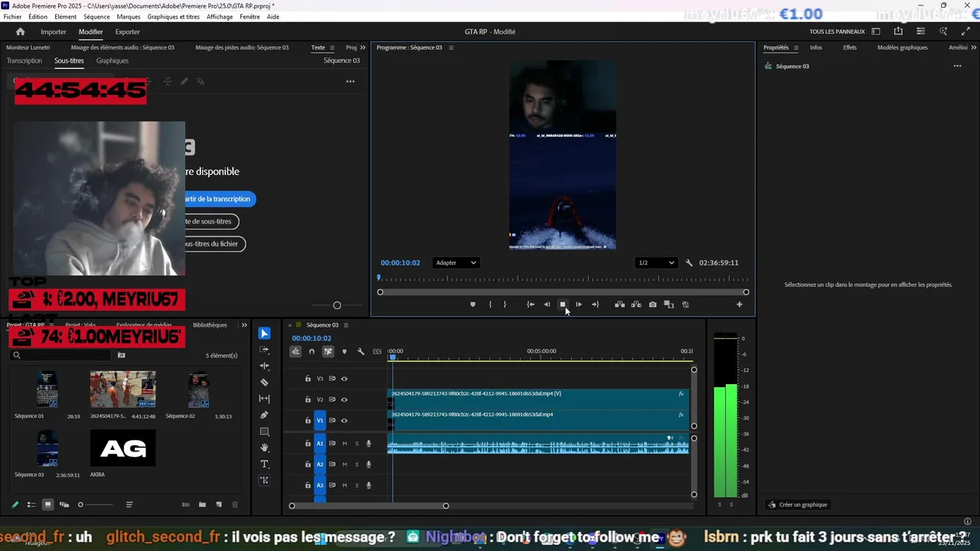Open the Séquence menu
The height and width of the screenshot is (551, 980).
click(96, 17)
